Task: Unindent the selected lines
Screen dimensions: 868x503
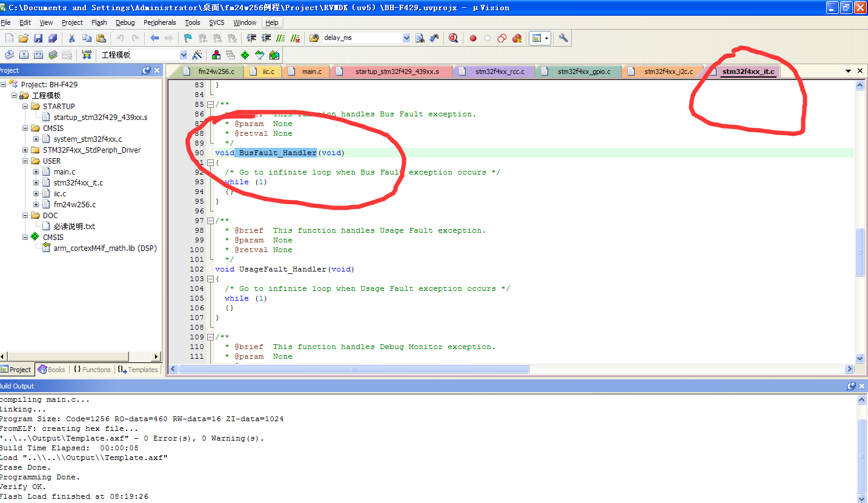Action: coord(266,38)
